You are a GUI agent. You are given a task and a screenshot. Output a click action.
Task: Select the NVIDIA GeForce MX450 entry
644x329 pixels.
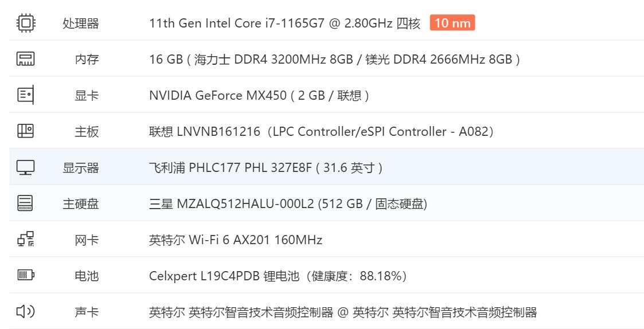click(x=259, y=96)
